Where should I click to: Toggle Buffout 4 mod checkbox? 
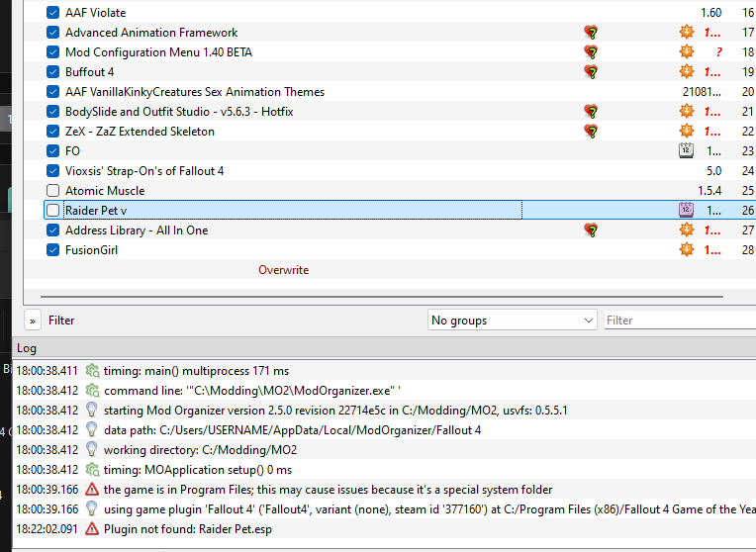coord(53,72)
